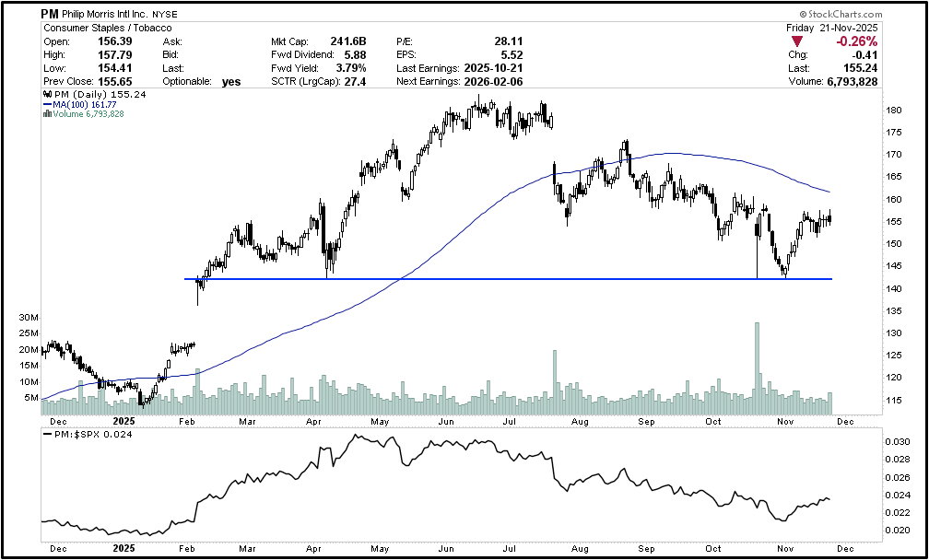Select the EPS value 5.52
The width and height of the screenshot is (929, 560).
[x=512, y=55]
